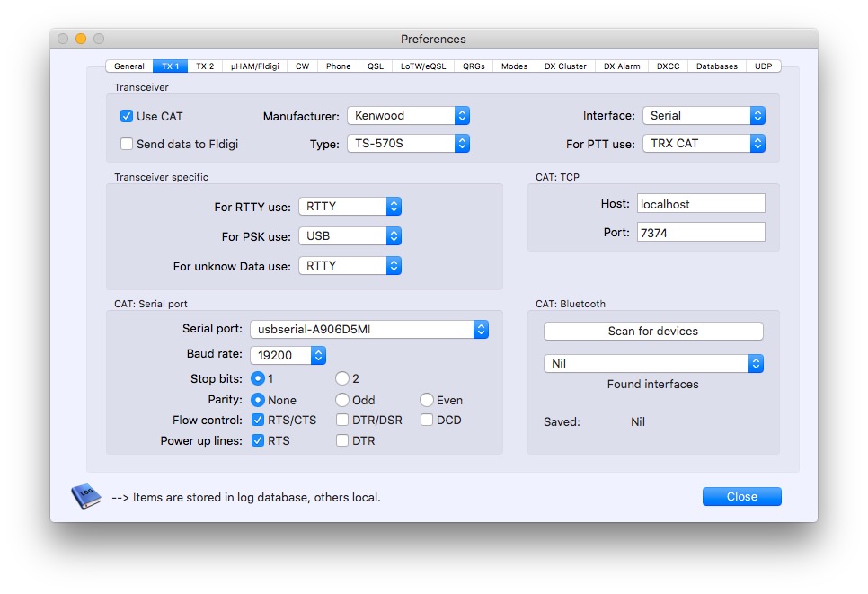Click the Close button
The height and width of the screenshot is (594, 868).
click(741, 497)
